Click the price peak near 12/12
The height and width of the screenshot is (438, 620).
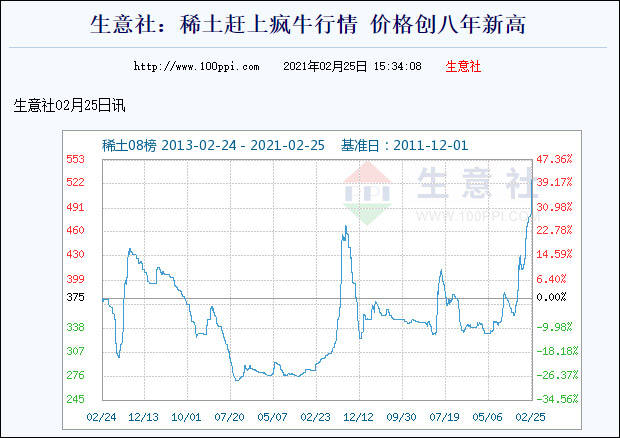point(346,227)
